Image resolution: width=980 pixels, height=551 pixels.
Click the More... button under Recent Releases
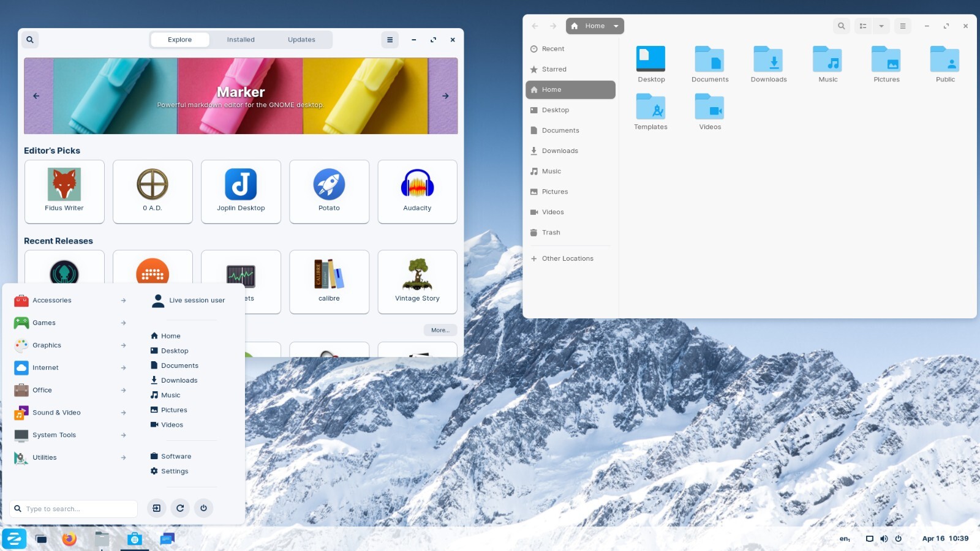440,330
